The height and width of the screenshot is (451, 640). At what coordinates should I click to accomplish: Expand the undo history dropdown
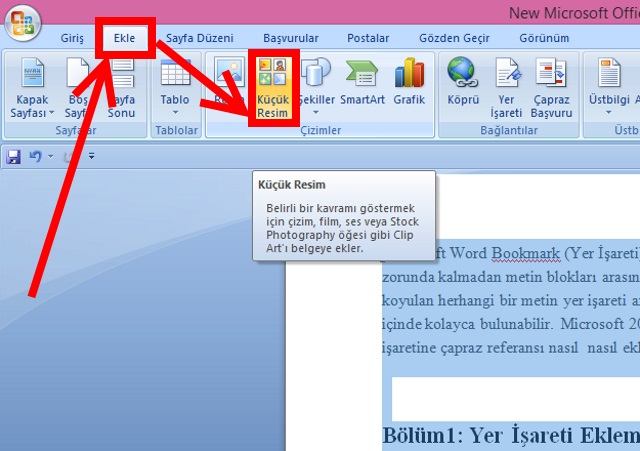click(x=51, y=156)
